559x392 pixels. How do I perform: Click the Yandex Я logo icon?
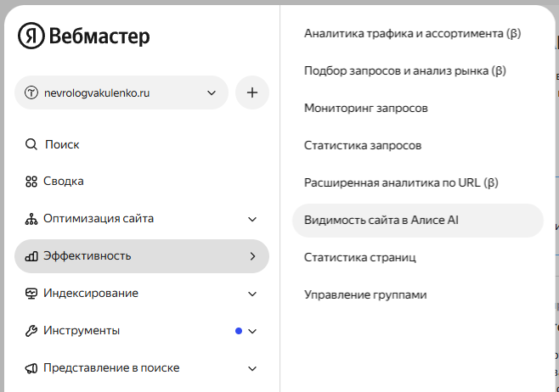click(31, 36)
